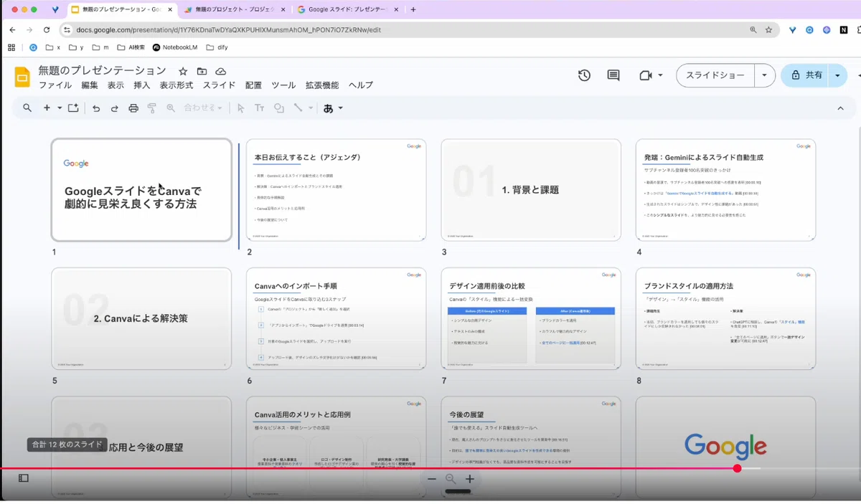Undo the last action
The width and height of the screenshot is (861, 504).
(x=96, y=108)
